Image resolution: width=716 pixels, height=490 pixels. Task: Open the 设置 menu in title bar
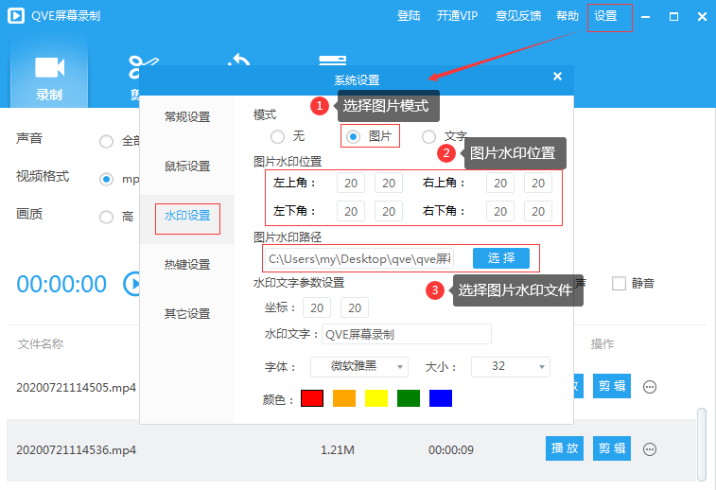click(606, 16)
